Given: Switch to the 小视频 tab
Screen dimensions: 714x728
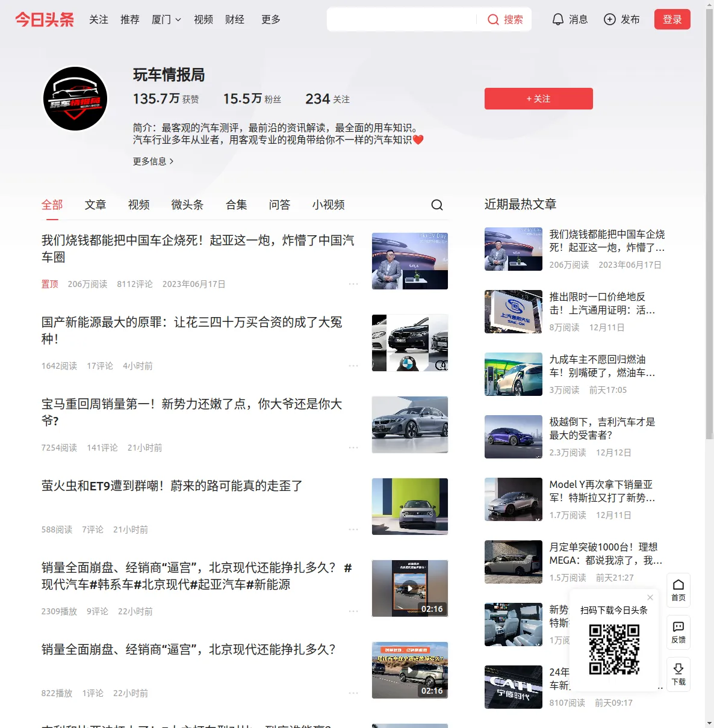Looking at the screenshot, I should tap(329, 205).
